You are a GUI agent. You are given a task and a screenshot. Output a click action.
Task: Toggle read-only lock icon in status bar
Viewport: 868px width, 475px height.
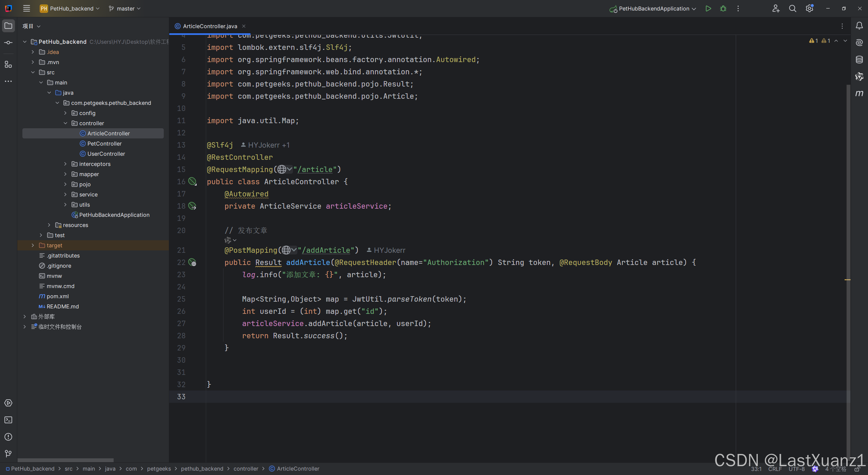pyautogui.click(x=857, y=469)
